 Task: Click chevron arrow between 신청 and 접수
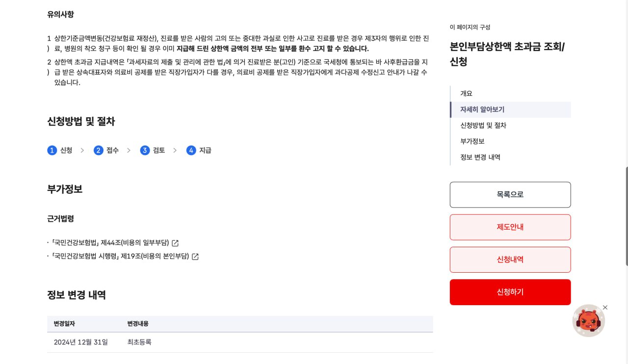(82, 150)
